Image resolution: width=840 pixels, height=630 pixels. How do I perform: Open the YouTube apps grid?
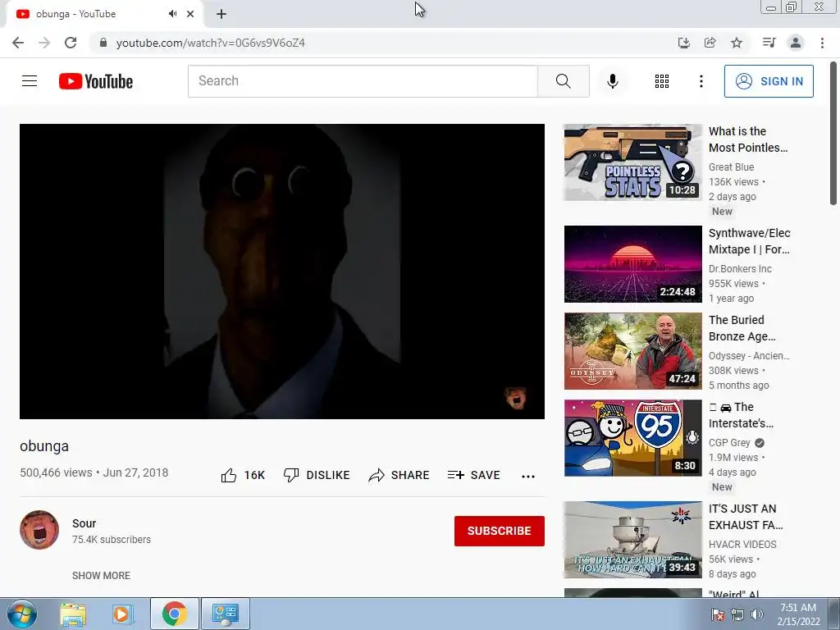click(662, 81)
